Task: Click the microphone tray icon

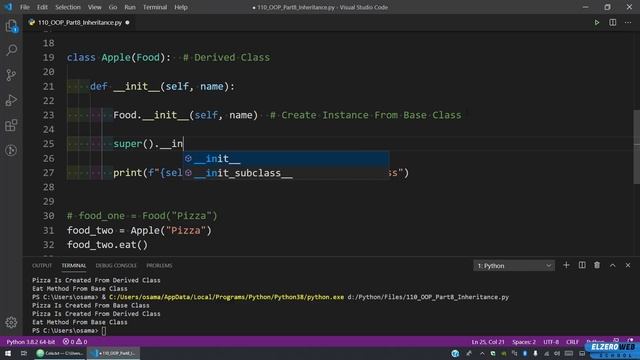Action: pos(535,353)
